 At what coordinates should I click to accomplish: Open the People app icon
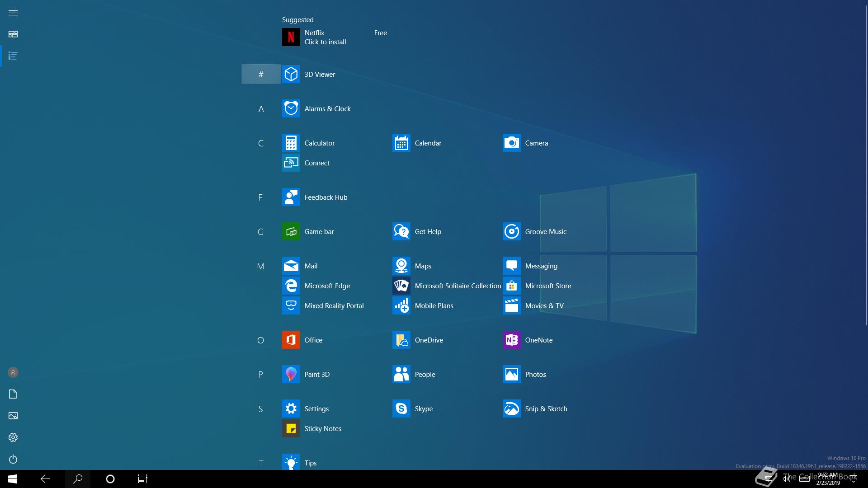pos(401,374)
